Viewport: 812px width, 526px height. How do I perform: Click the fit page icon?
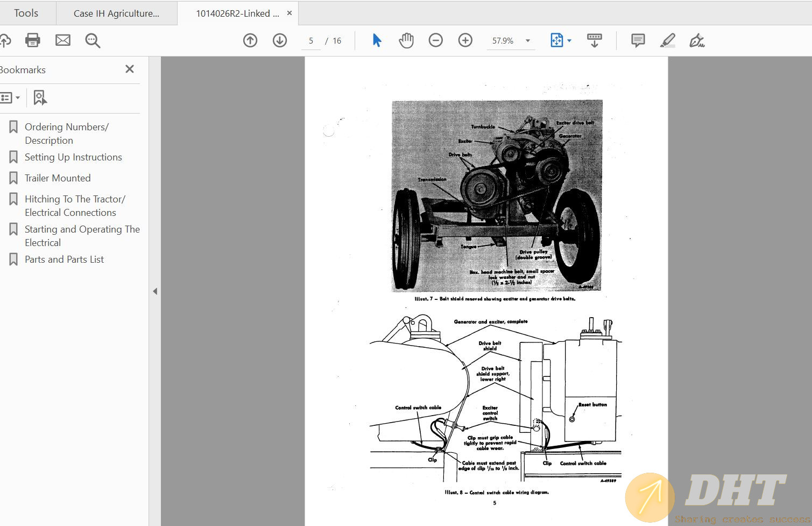556,40
